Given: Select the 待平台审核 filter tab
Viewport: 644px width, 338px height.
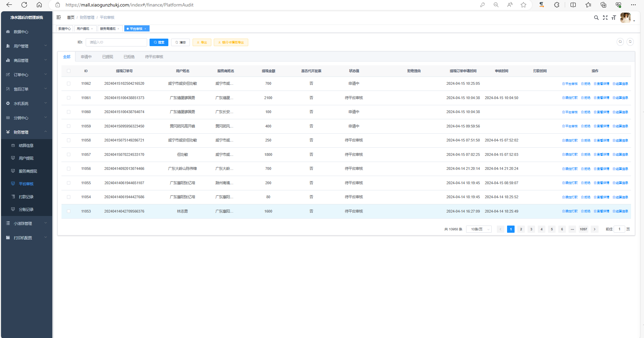Looking at the screenshot, I should coord(154,57).
